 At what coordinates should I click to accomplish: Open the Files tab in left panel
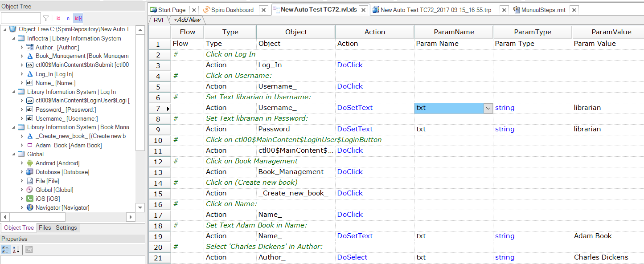[x=45, y=228]
